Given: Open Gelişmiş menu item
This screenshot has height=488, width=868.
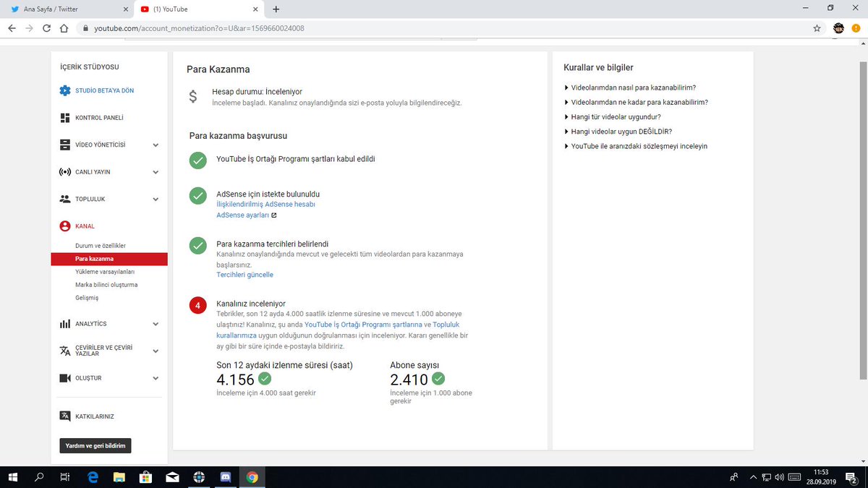Looking at the screenshot, I should click(87, 298).
